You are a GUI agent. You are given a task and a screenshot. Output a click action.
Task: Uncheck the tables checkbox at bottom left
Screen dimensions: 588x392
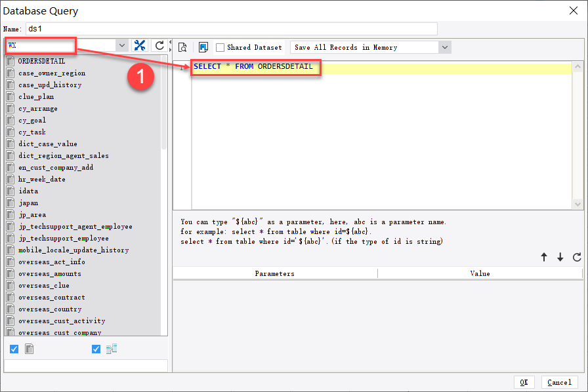click(x=14, y=349)
